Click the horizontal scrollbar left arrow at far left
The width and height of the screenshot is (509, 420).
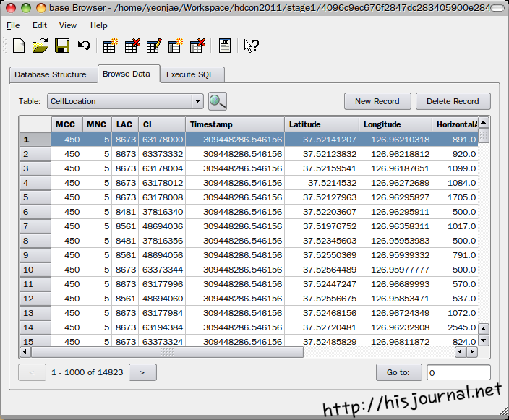[x=25, y=352]
